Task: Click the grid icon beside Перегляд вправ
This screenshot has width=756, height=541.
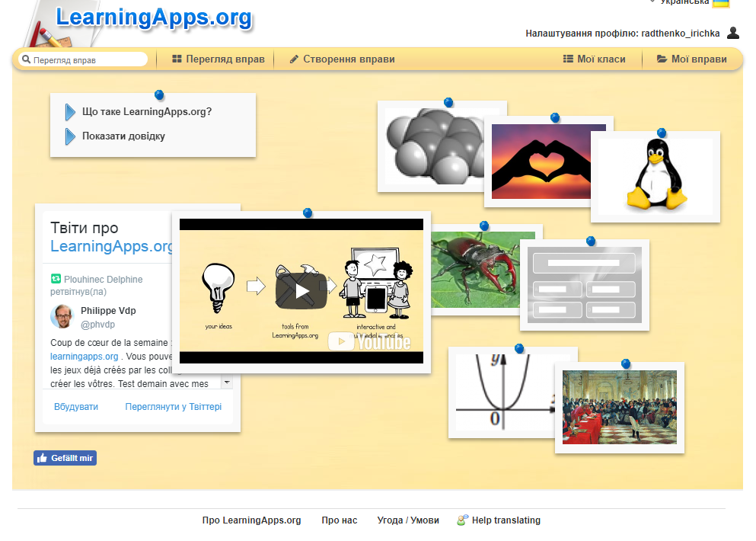Action: pos(177,58)
